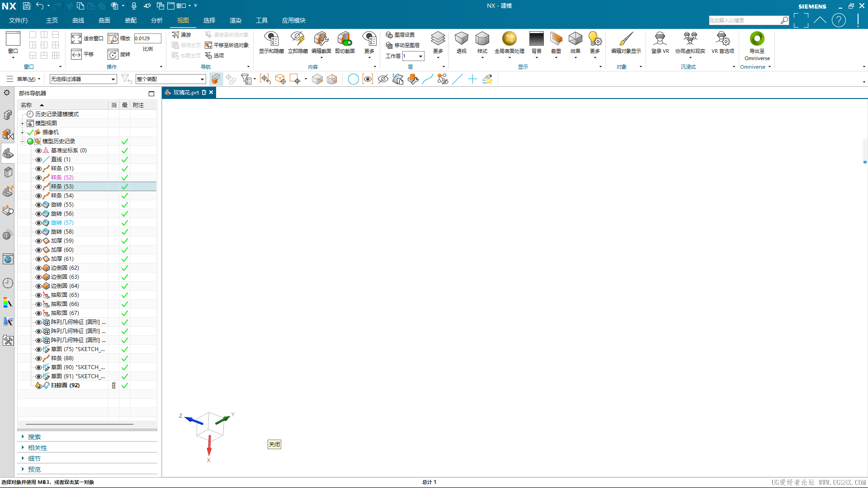This screenshot has height=488, width=868.
Task: Click the Edit Section (编辑截面) icon
Action: coord(321,39)
